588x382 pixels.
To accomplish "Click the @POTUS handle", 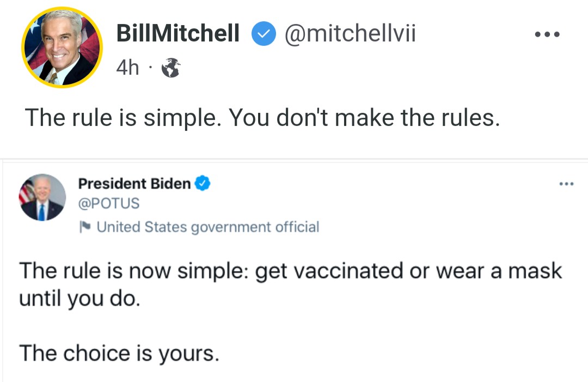I will click(x=109, y=203).
